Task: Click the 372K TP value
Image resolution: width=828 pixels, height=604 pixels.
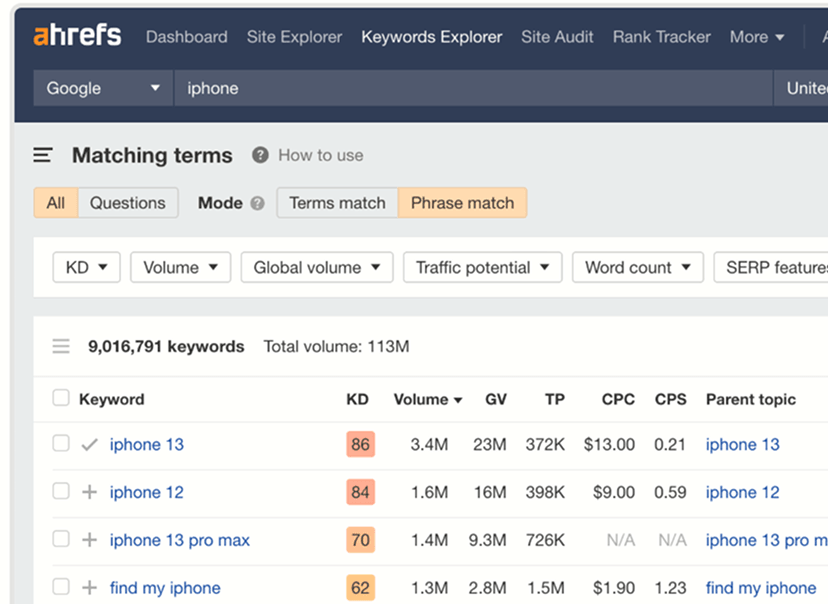Action: point(545,445)
